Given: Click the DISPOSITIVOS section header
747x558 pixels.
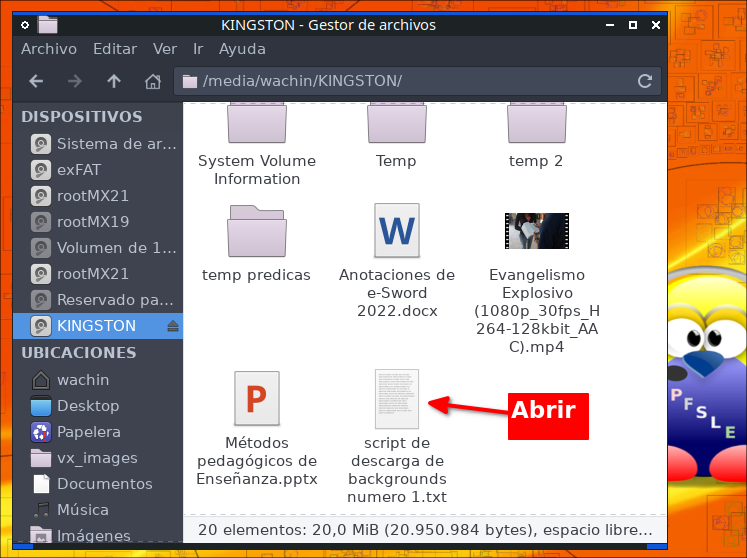Looking at the screenshot, I should (81, 117).
